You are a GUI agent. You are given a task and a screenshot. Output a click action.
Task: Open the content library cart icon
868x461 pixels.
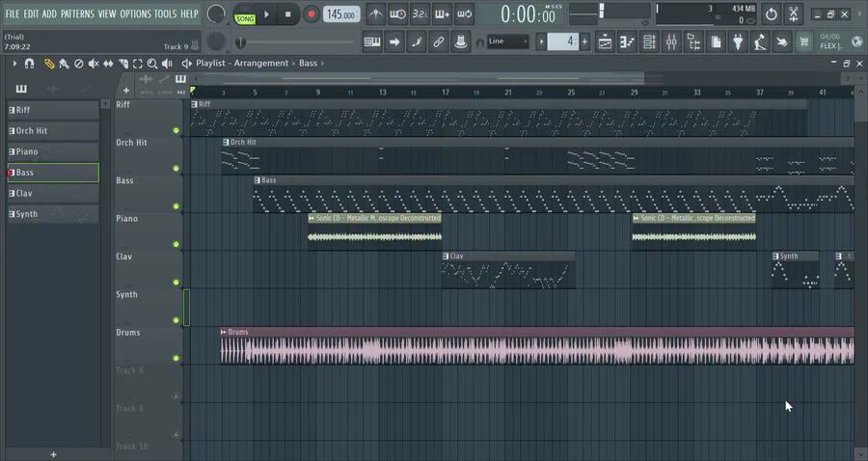804,41
